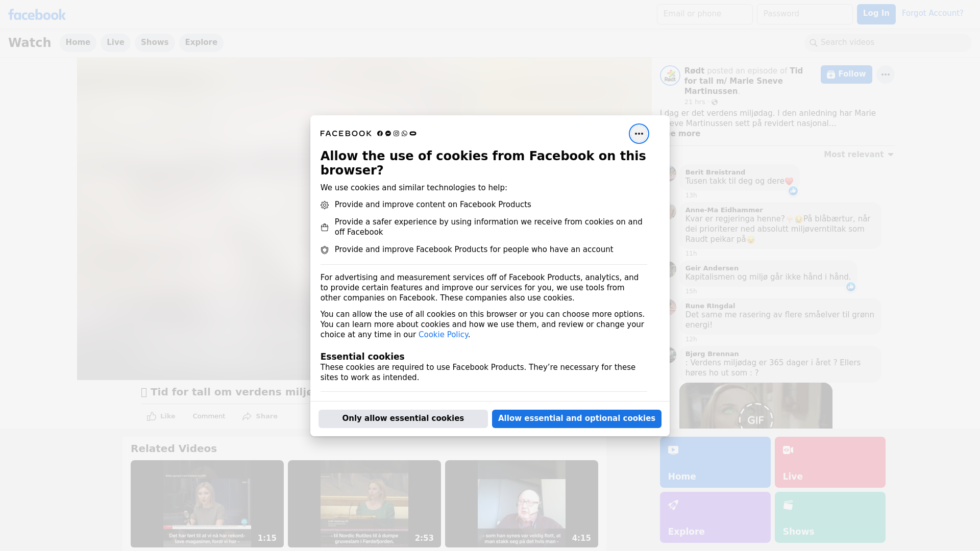980x551 pixels.
Task: Click the Like thumbs-up icon
Action: point(152,416)
